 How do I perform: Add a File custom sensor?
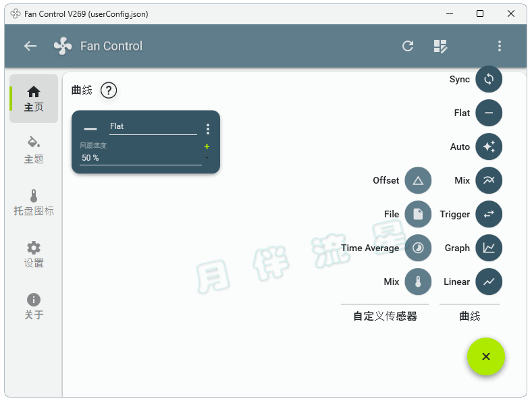pos(418,214)
